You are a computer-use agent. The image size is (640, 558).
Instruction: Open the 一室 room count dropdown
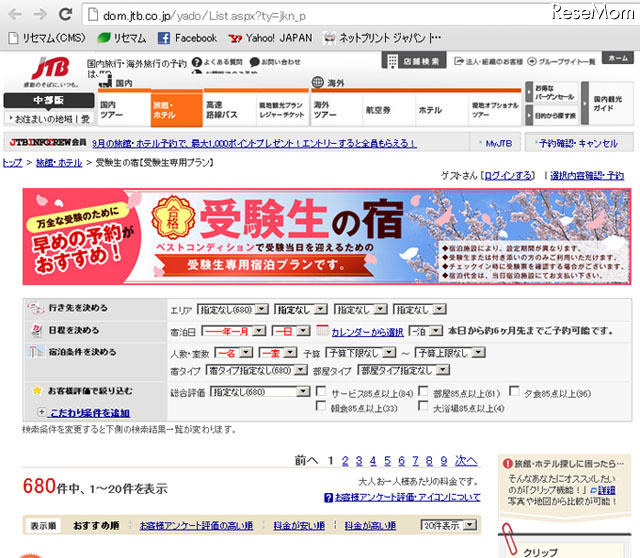click(278, 352)
